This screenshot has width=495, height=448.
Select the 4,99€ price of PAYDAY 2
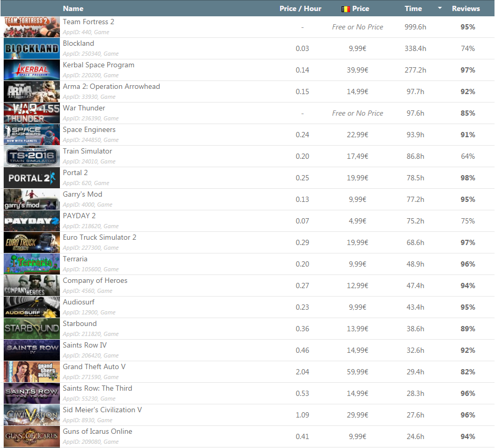pos(357,221)
